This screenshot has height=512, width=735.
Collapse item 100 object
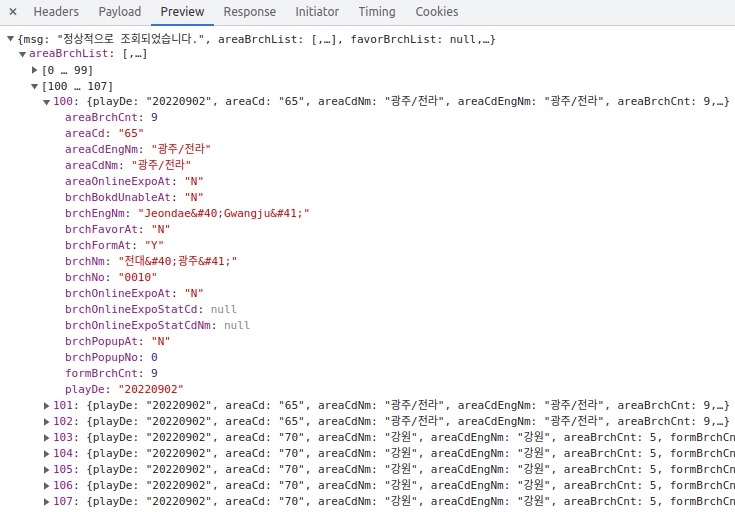coord(46,102)
